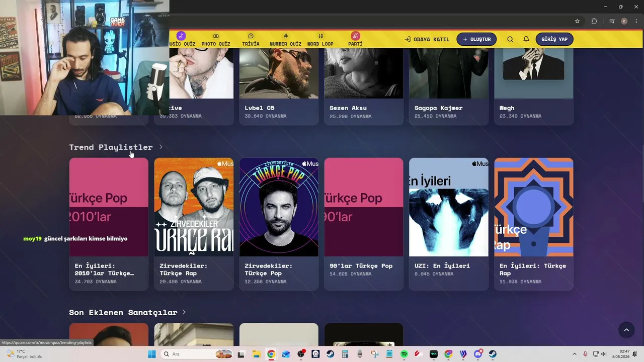Open the Trend Playlistler heading link
Screen dimensions: 644x362
tap(111, 147)
